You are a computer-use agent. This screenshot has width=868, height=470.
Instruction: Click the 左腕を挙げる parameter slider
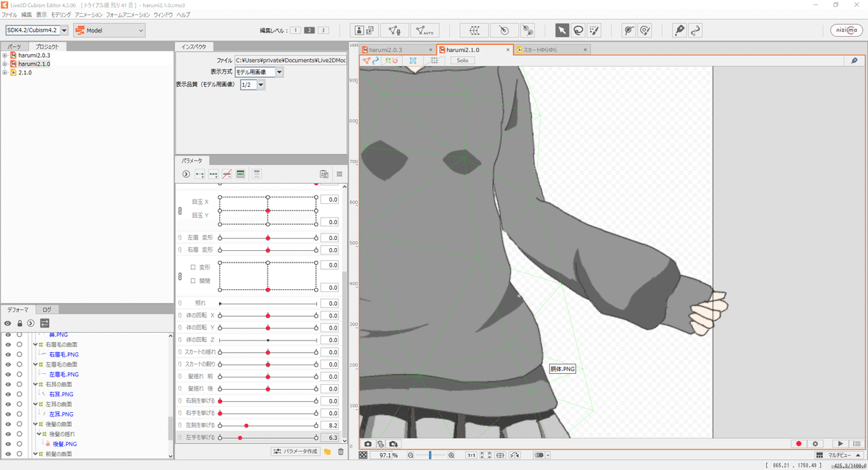tap(268, 426)
